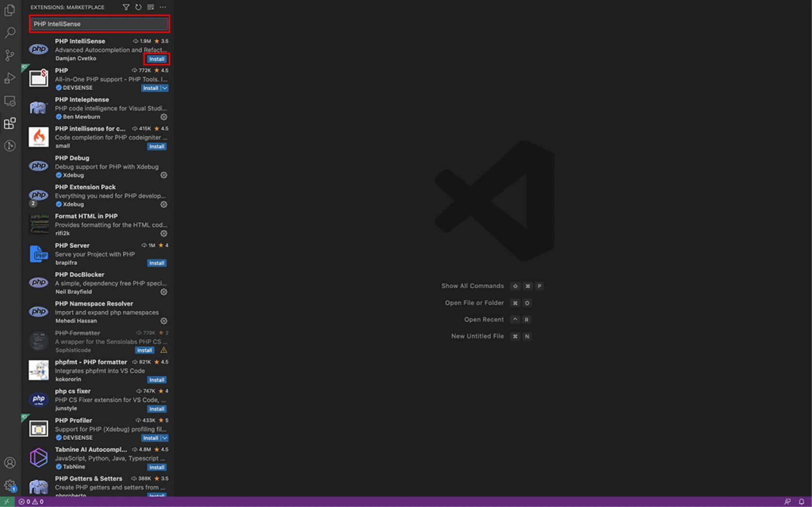Click the Tabnine AI extension logo
This screenshot has width=812, height=507.
38,458
